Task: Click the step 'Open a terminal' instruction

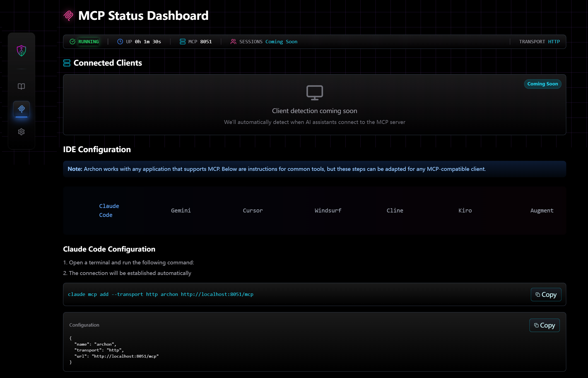Action: pos(129,262)
